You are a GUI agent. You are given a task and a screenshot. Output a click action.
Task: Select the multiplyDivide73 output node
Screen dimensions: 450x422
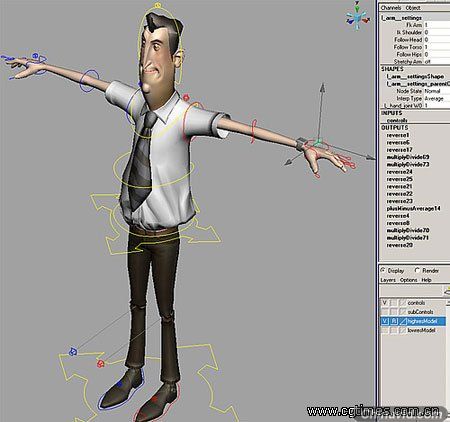coord(408,164)
